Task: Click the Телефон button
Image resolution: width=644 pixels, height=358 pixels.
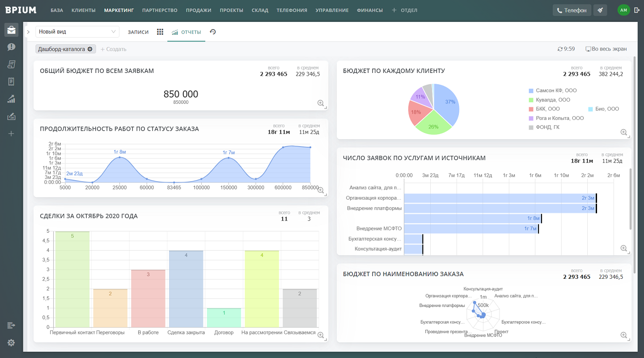Action: [572, 10]
